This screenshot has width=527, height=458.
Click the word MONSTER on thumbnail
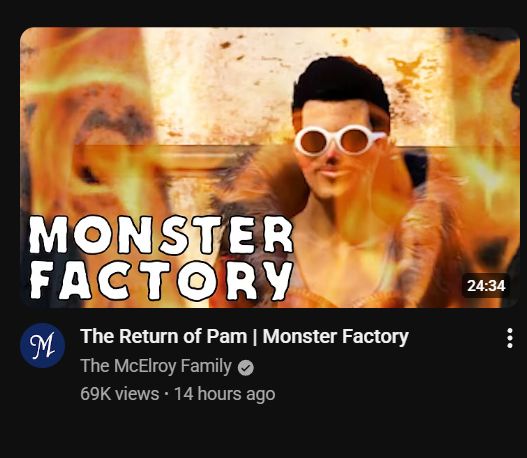tap(161, 235)
